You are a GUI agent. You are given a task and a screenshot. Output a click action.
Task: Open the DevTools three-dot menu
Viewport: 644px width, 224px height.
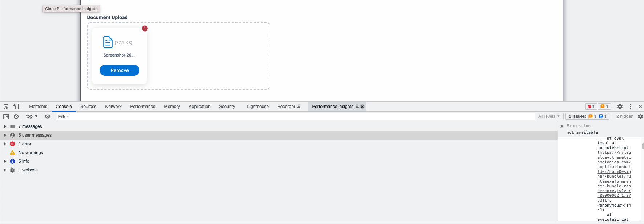(x=630, y=107)
